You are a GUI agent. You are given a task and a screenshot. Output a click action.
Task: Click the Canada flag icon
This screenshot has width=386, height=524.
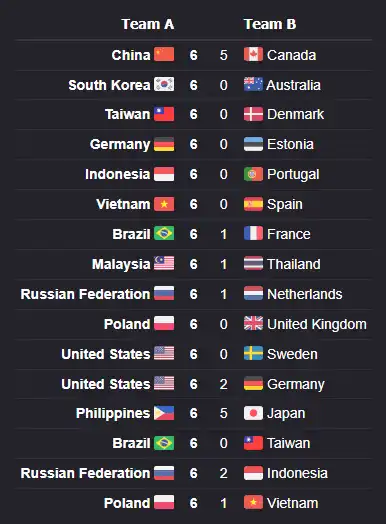(253, 54)
